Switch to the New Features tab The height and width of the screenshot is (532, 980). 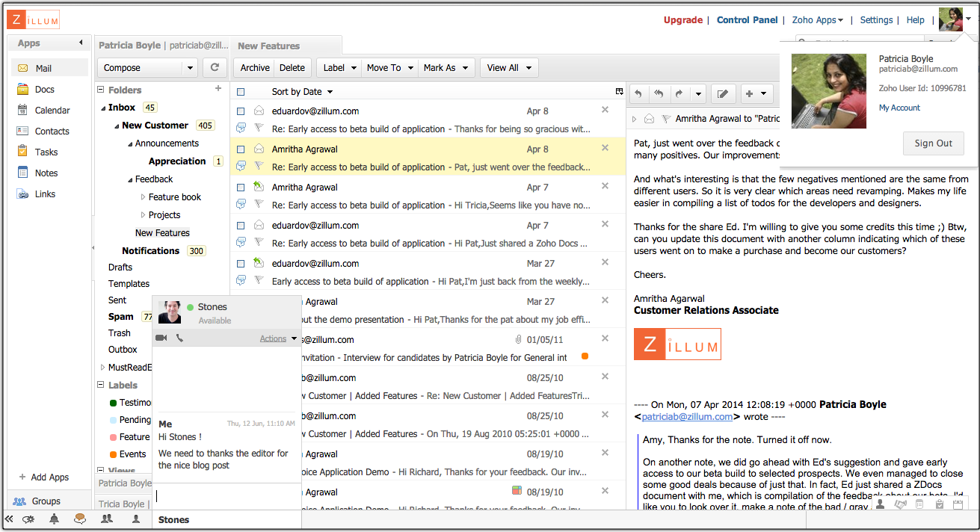tap(269, 46)
